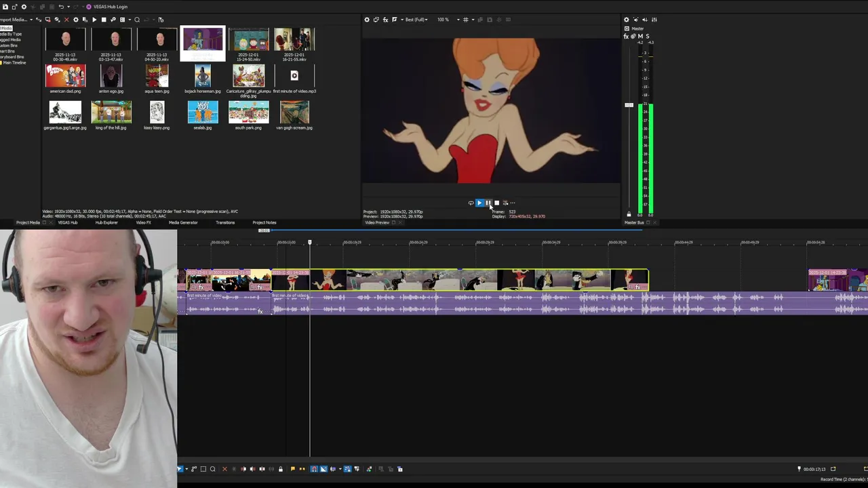Open Master FX on the Master Bus
The width and height of the screenshot is (868, 488).
(x=626, y=37)
